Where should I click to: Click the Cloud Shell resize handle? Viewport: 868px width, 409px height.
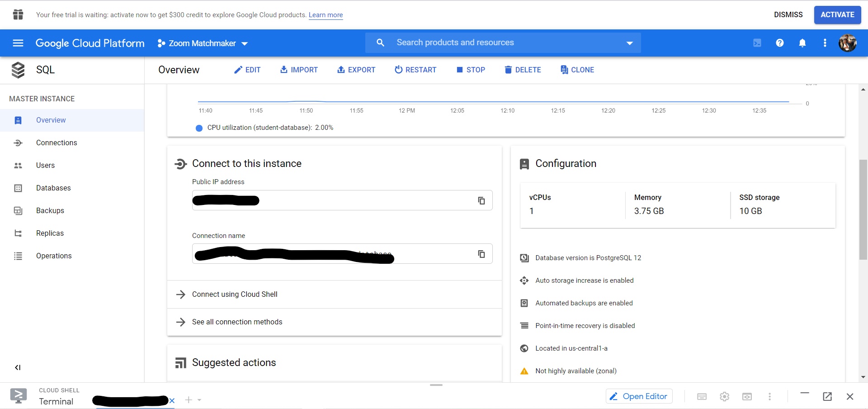(x=436, y=385)
